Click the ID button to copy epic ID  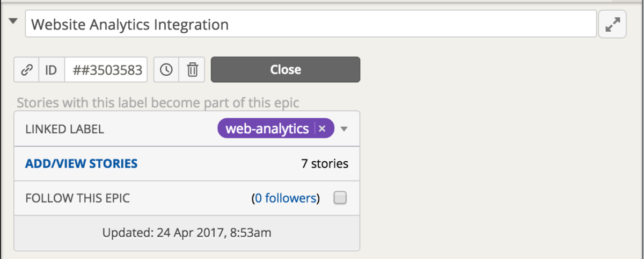pos(52,70)
